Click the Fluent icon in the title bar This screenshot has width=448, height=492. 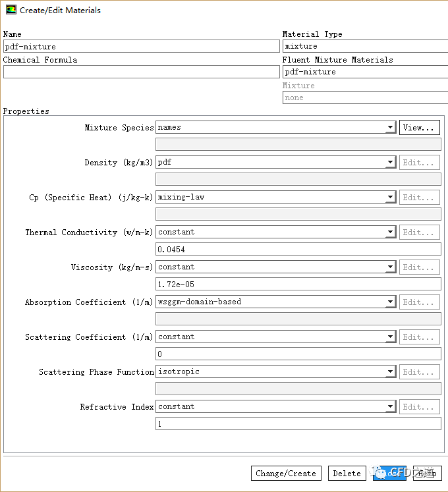[11, 11]
